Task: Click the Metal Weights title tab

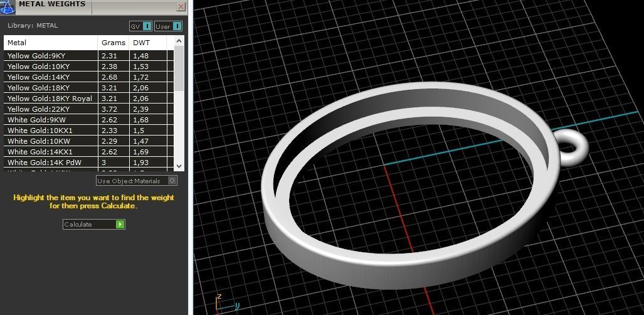Action: click(52, 5)
